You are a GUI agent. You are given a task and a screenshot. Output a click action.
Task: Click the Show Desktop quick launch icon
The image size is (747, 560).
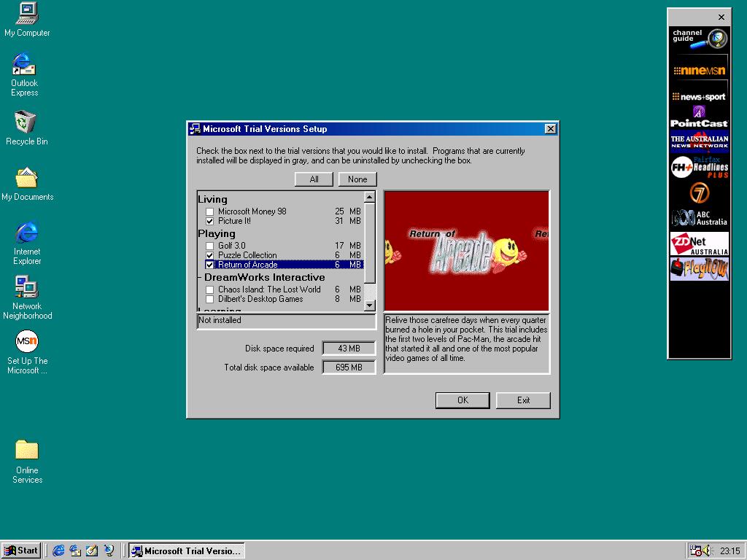click(91, 551)
